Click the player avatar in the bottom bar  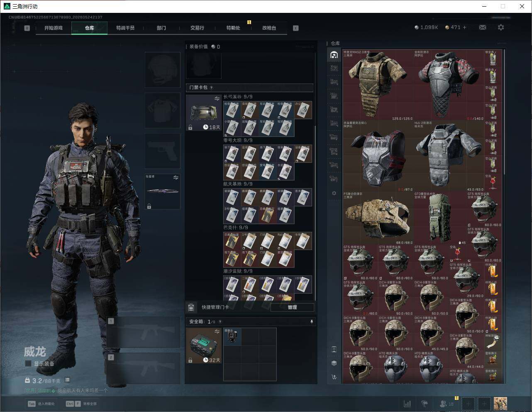click(500, 404)
